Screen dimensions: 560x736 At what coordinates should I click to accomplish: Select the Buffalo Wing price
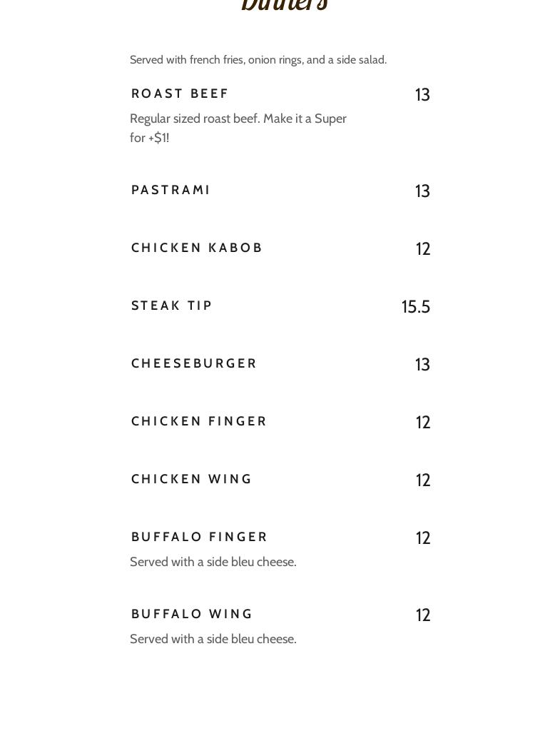point(423,615)
